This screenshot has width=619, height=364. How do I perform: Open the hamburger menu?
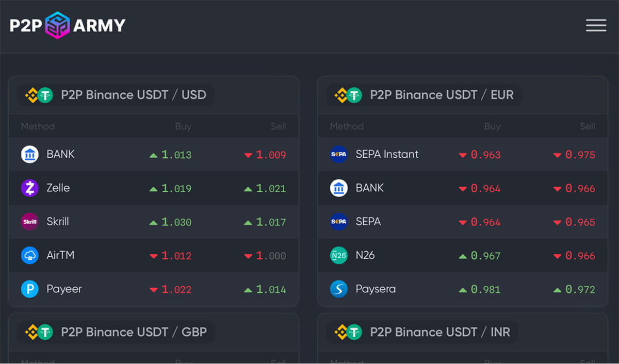coord(596,25)
